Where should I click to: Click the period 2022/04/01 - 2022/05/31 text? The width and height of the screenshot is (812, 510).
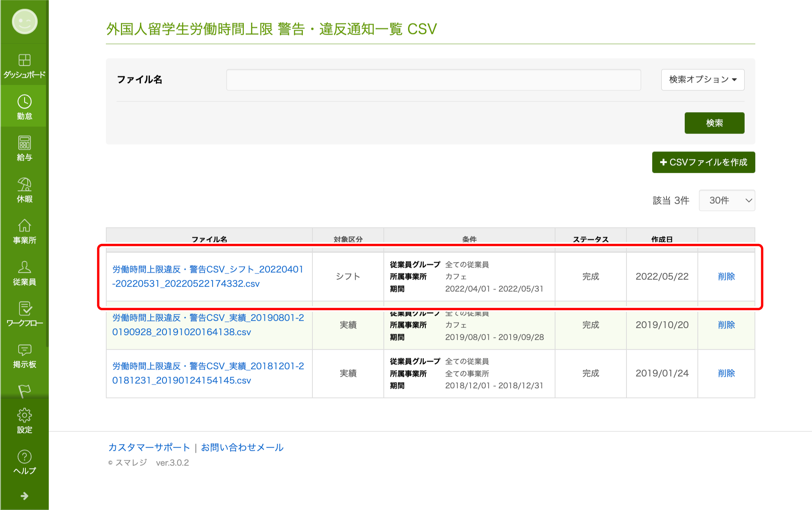494,289
